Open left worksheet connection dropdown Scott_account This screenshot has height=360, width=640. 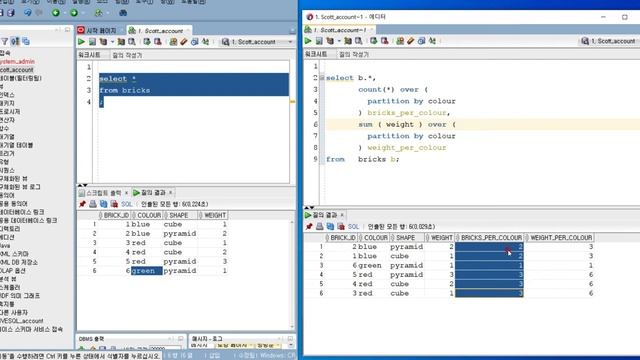[257, 42]
